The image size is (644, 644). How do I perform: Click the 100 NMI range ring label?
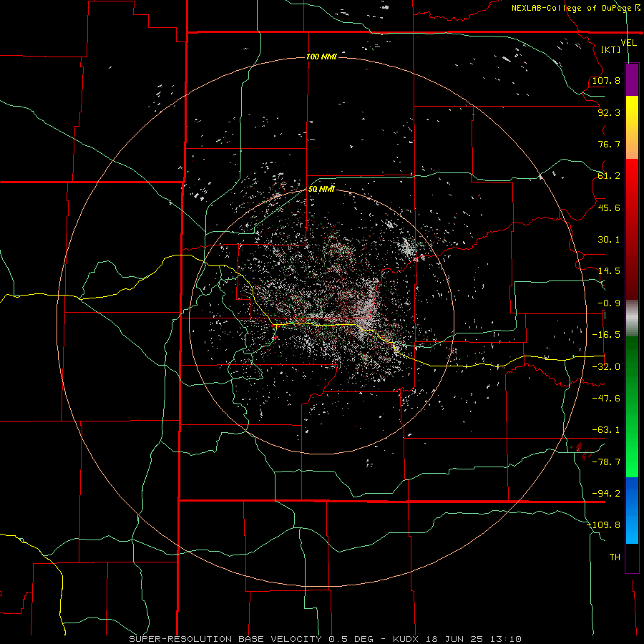tap(321, 57)
